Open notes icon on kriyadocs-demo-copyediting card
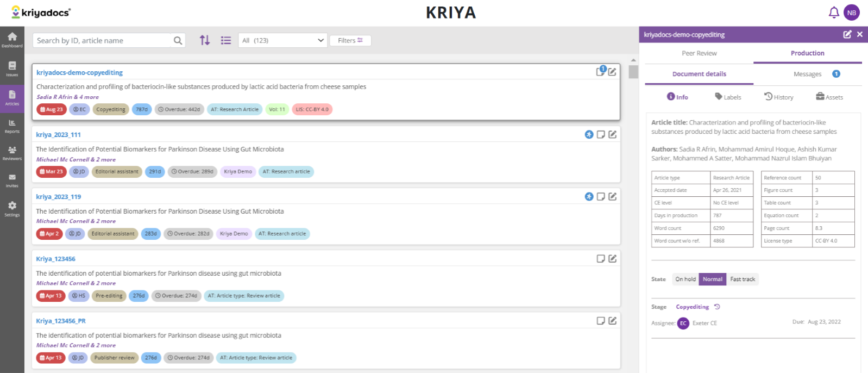The width and height of the screenshot is (868, 373). (601, 71)
